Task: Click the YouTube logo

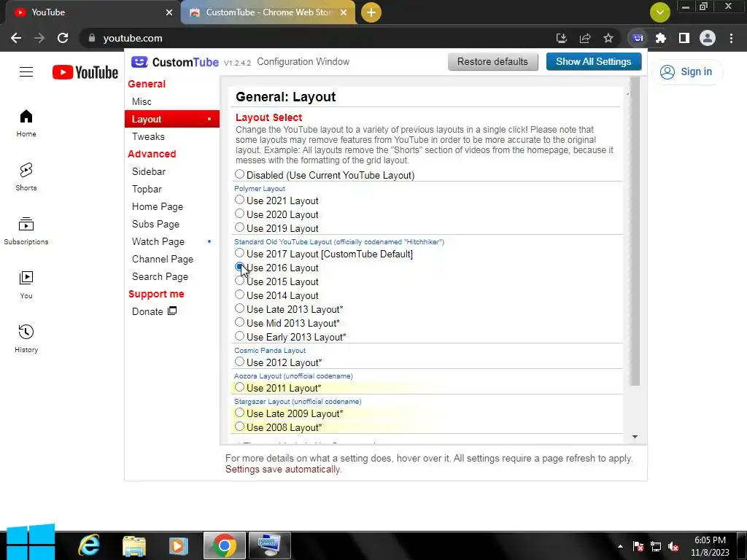Action: [x=85, y=72]
